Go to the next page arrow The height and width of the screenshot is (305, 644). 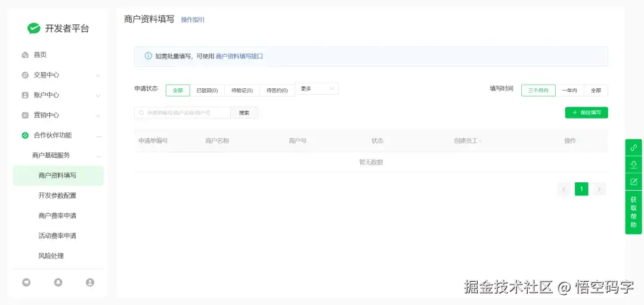599,189
